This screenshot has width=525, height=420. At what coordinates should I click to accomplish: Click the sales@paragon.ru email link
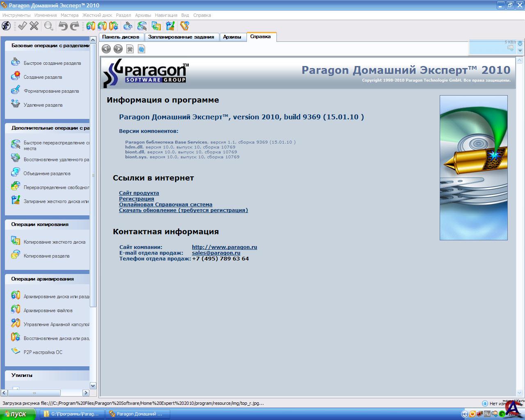[216, 253]
